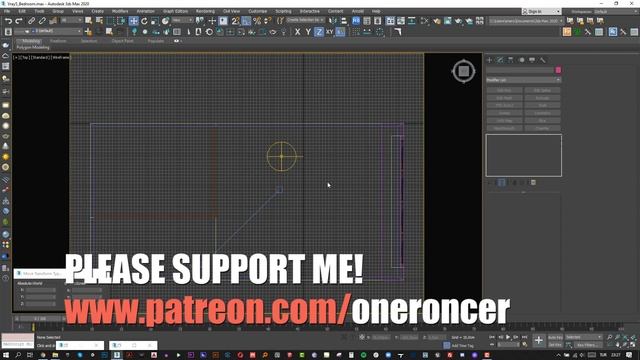Image resolution: width=640 pixels, height=360 pixels.
Task: Click the Zoom viewport navigation icon
Action: (x=609, y=337)
